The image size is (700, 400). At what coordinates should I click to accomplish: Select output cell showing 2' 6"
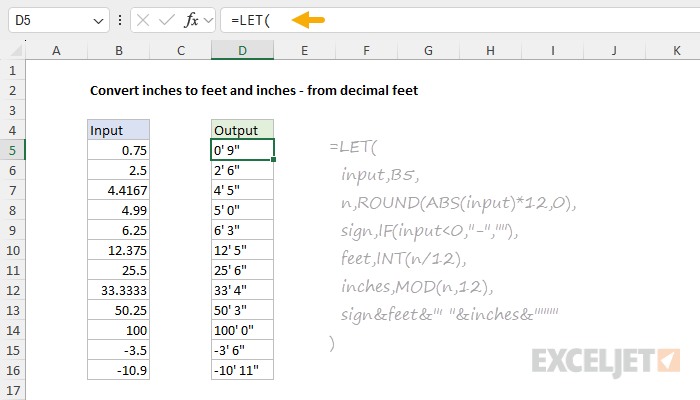tap(242, 171)
